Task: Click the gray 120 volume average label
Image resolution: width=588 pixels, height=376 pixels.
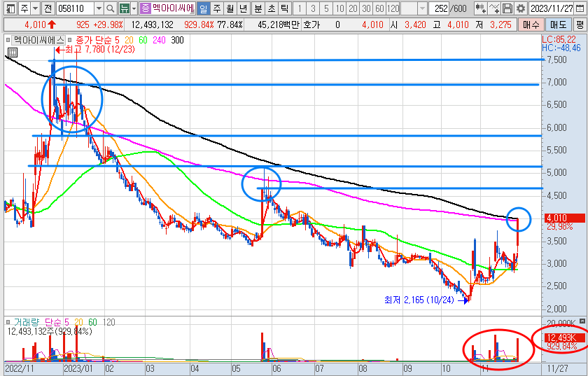Action: [x=108, y=322]
